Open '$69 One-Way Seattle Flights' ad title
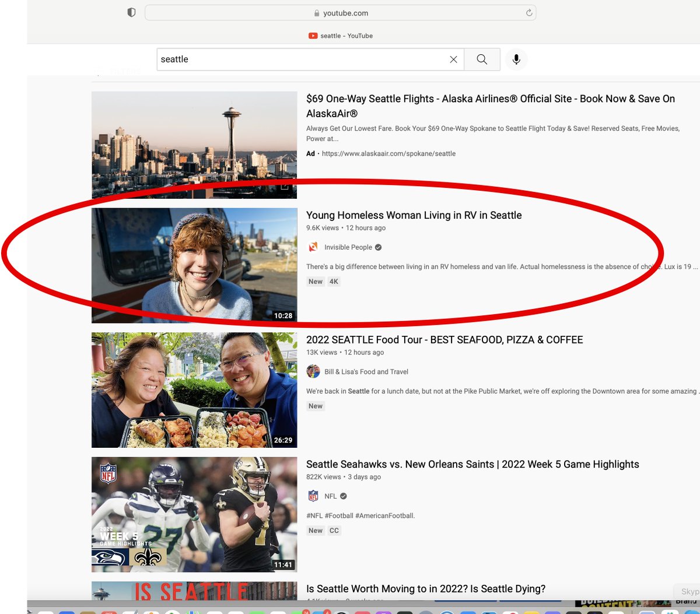The width and height of the screenshot is (700, 614). pyautogui.click(x=491, y=106)
